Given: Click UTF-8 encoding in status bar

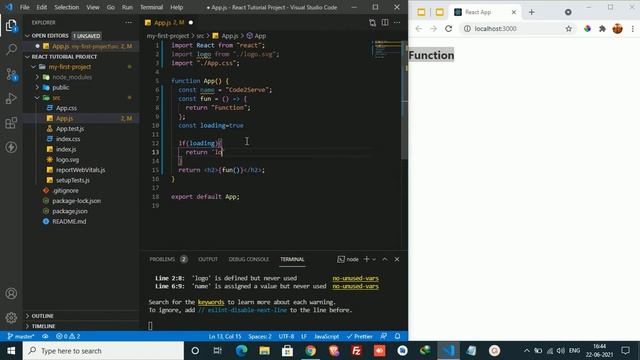Looking at the screenshot, I should tap(286, 336).
